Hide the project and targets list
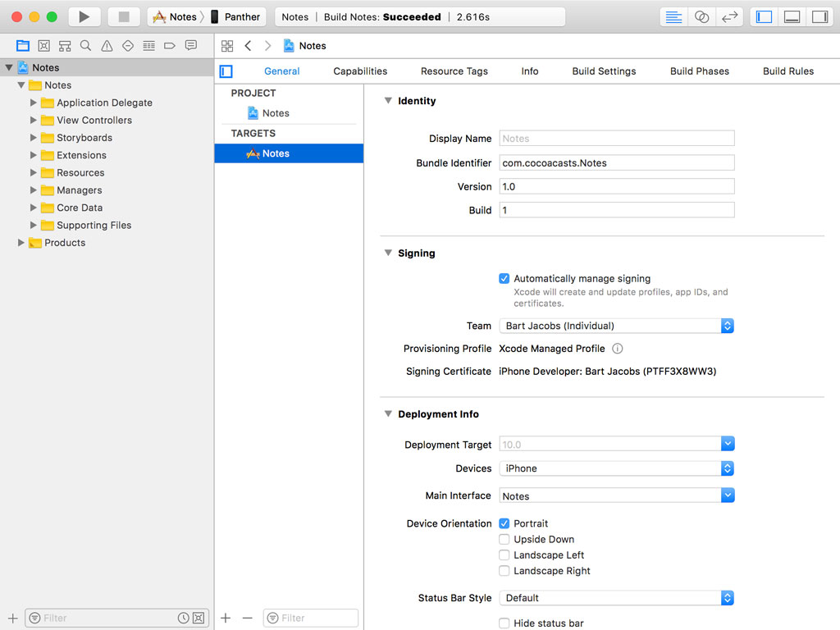The width and height of the screenshot is (840, 630). 226,71
